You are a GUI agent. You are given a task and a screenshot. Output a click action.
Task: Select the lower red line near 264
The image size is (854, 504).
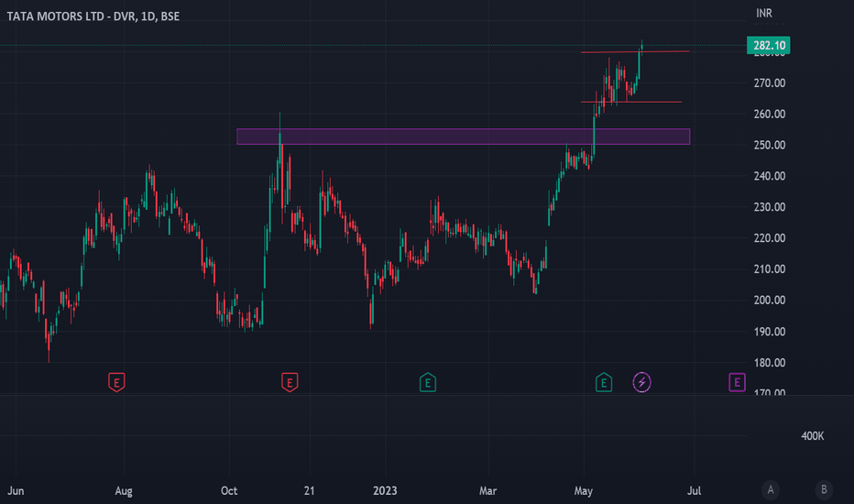pyautogui.click(x=631, y=102)
